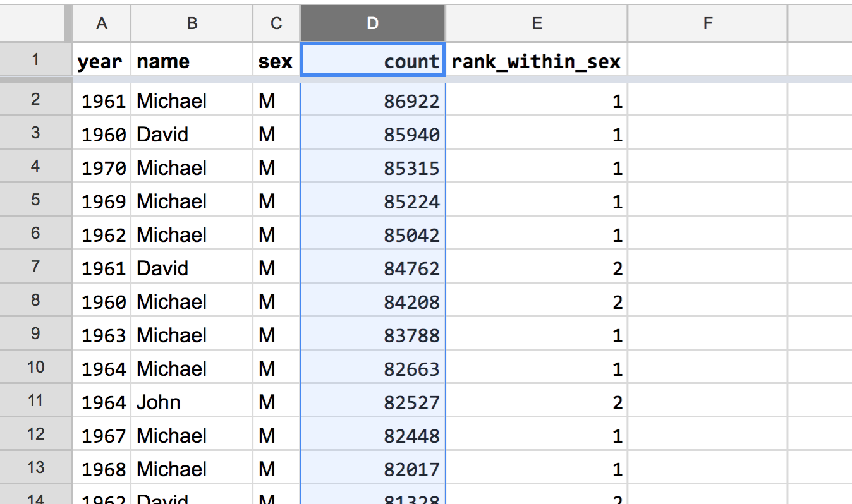
Task: Click year cell 1970
Action: [101, 167]
